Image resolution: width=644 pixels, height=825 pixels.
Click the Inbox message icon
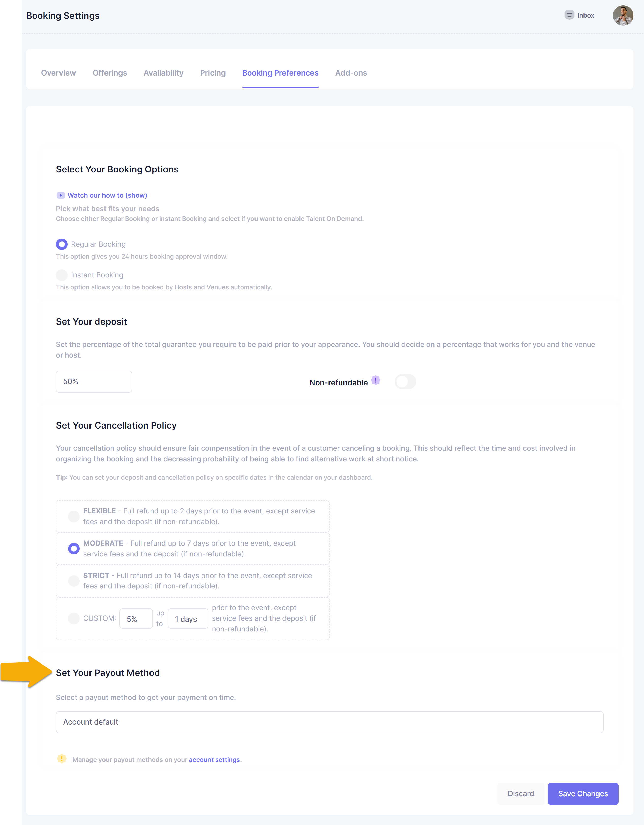[569, 15]
